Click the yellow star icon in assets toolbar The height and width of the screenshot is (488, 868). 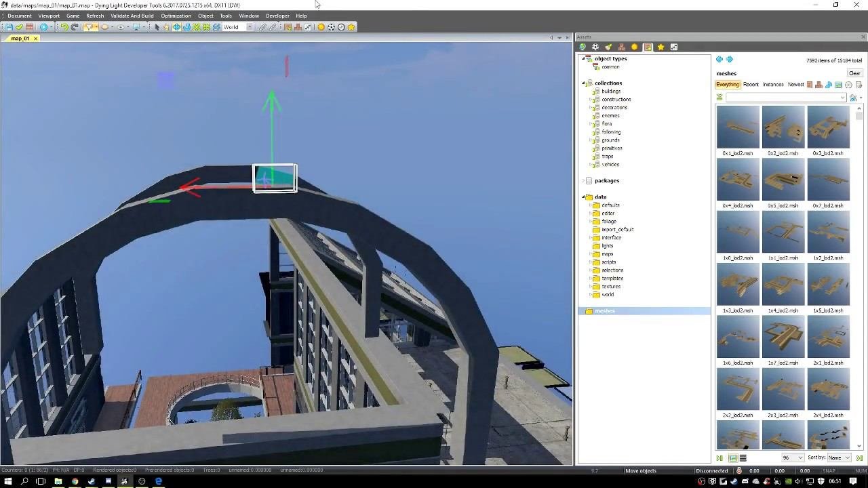pyautogui.click(x=660, y=47)
